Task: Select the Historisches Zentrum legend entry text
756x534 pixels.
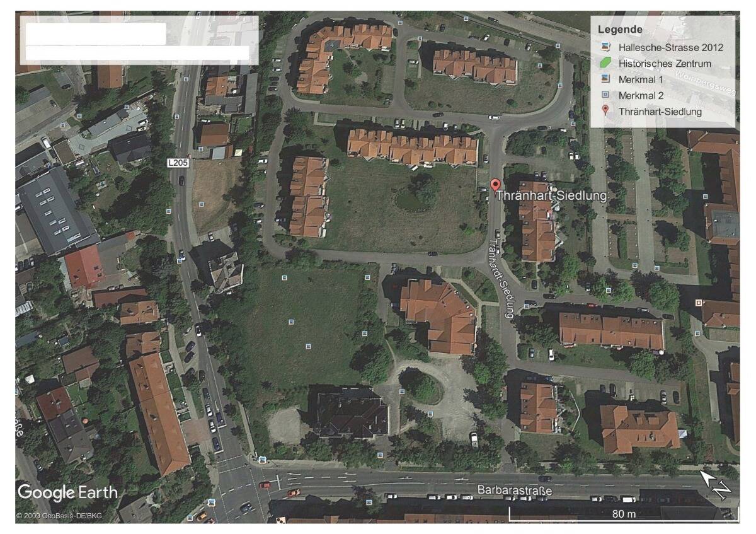Action: (665, 63)
